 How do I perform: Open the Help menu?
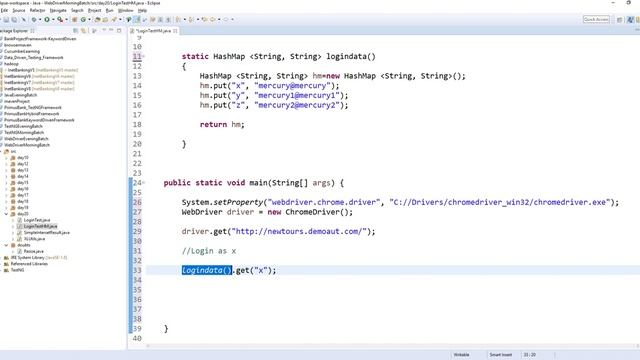142,10
